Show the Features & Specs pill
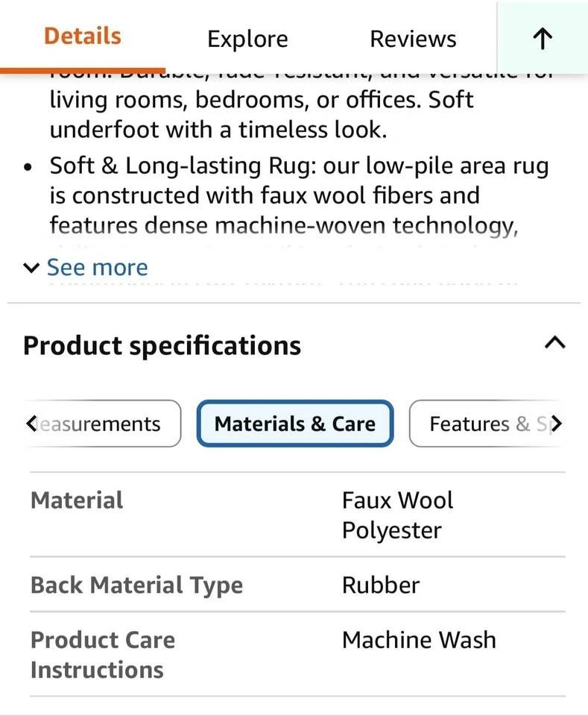588x716 pixels. pyautogui.click(x=484, y=424)
